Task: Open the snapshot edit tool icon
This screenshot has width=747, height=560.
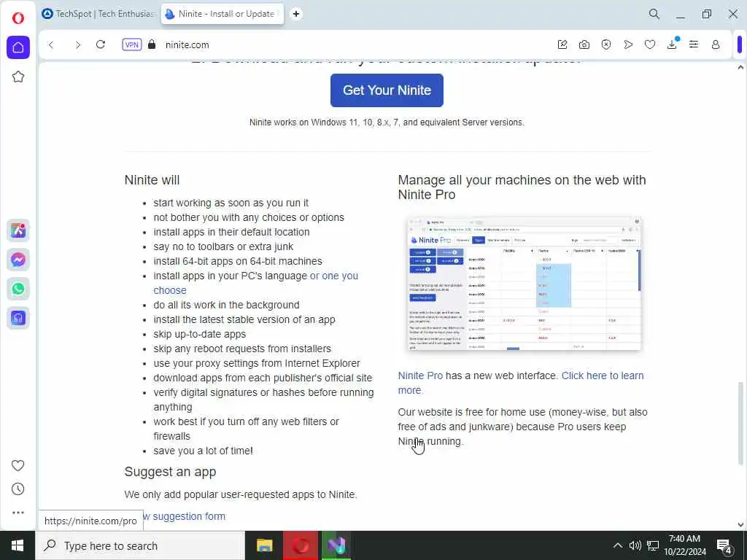Action: [562, 44]
